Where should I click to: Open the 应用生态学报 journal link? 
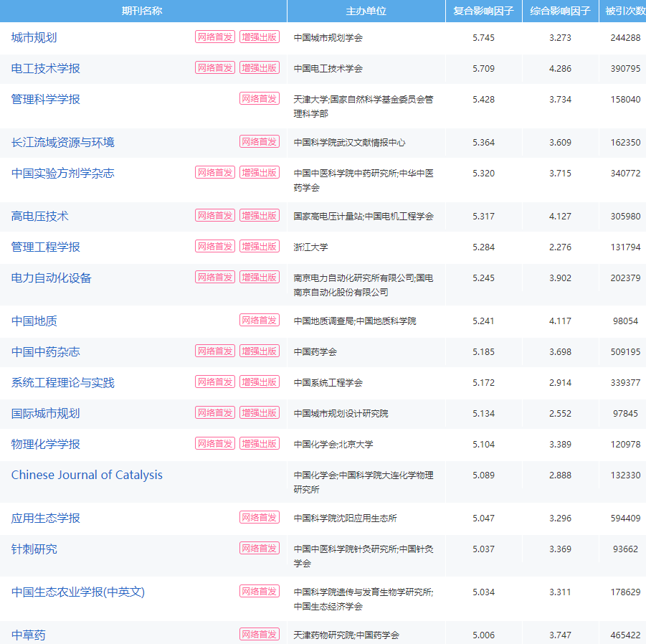[x=46, y=518]
